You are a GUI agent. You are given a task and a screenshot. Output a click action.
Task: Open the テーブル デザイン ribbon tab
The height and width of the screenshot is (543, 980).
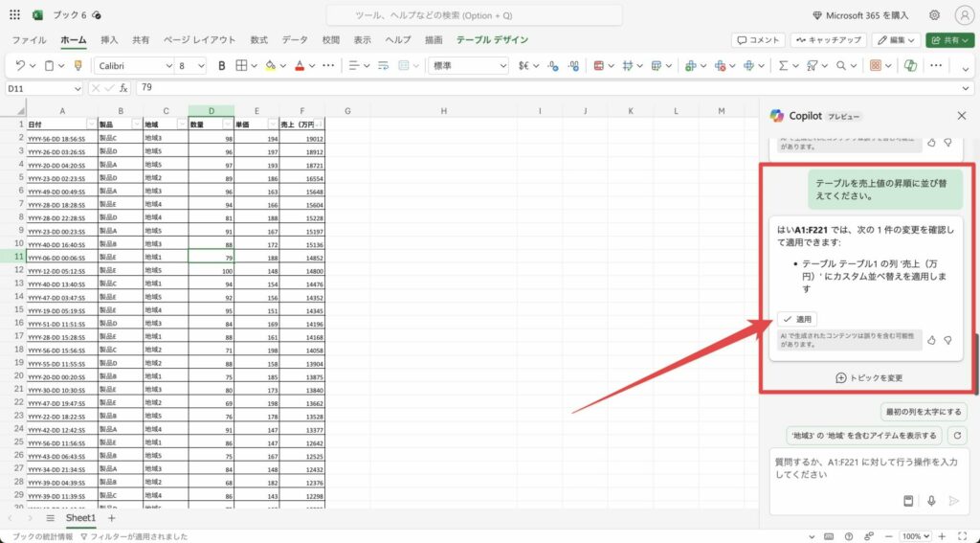click(492, 40)
